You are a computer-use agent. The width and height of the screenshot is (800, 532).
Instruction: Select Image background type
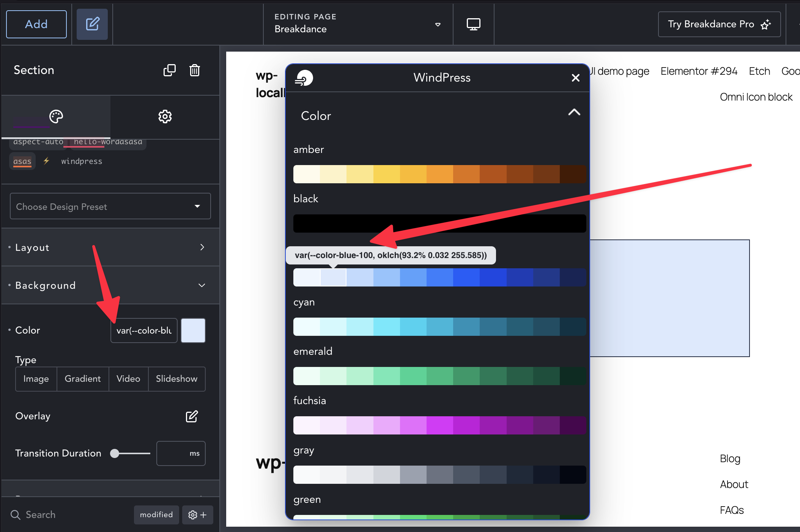pyautogui.click(x=36, y=379)
